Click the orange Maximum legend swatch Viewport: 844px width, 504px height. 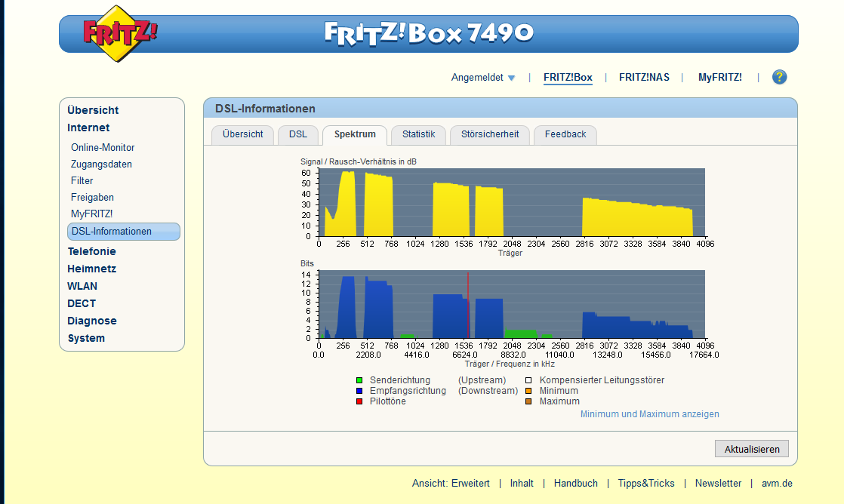[x=528, y=401]
